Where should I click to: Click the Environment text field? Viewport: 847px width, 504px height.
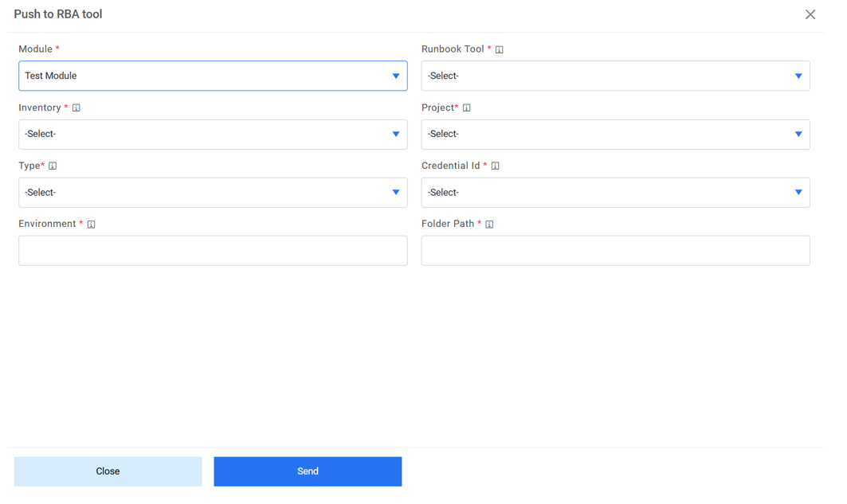(x=213, y=251)
